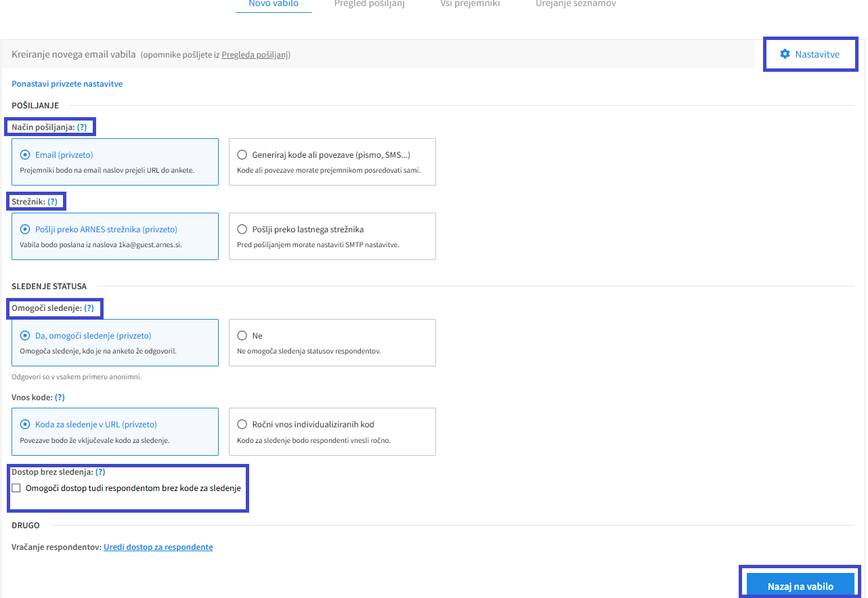Image resolution: width=868 pixels, height=598 pixels.
Task: Click the 'Vračanje respondentov:' label
Action: (57, 547)
